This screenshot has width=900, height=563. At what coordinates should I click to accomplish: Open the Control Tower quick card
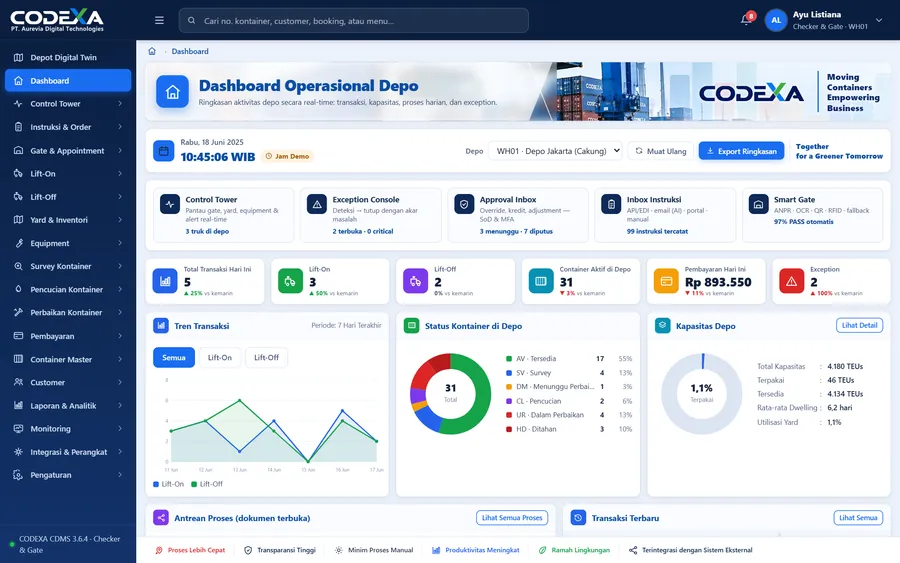pos(223,215)
